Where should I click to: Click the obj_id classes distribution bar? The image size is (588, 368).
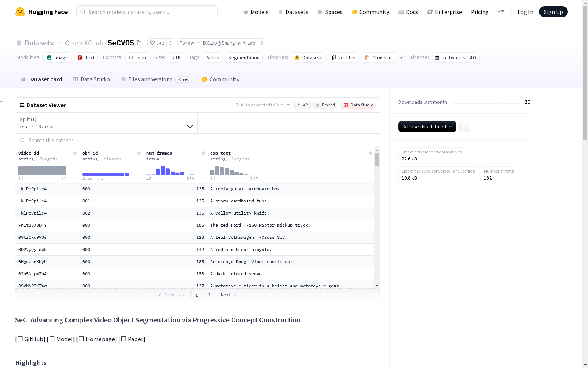(x=106, y=174)
